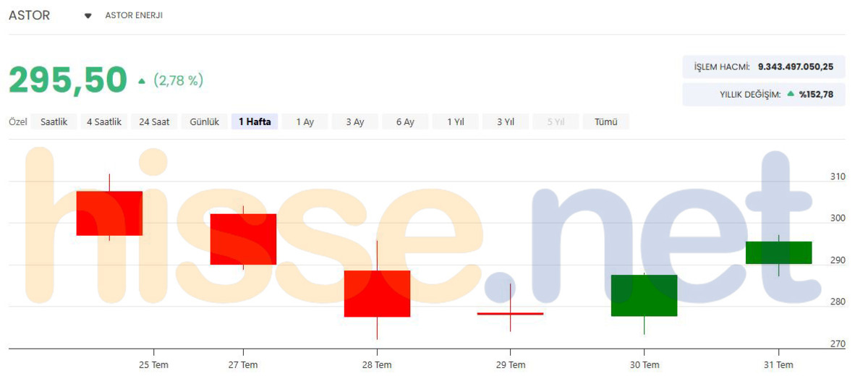Image resolution: width=868 pixels, height=384 pixels.
Task: Click the 29 Tem doji candlestick
Action: click(510, 313)
